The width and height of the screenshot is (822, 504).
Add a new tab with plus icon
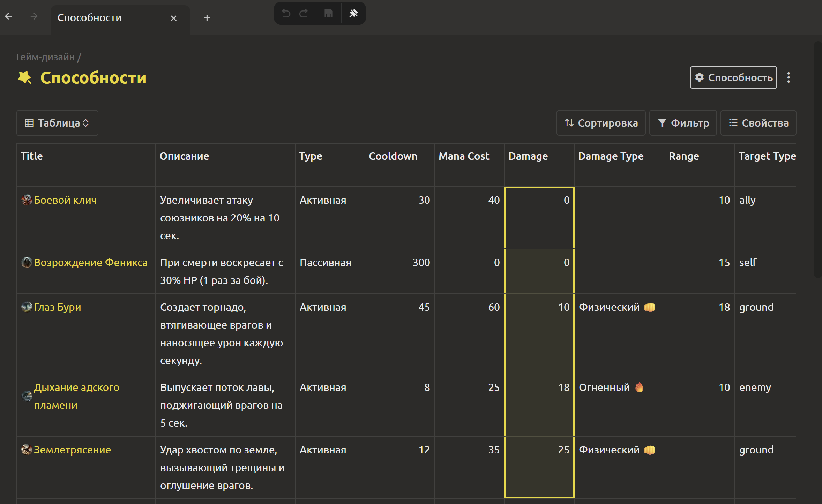point(207,18)
